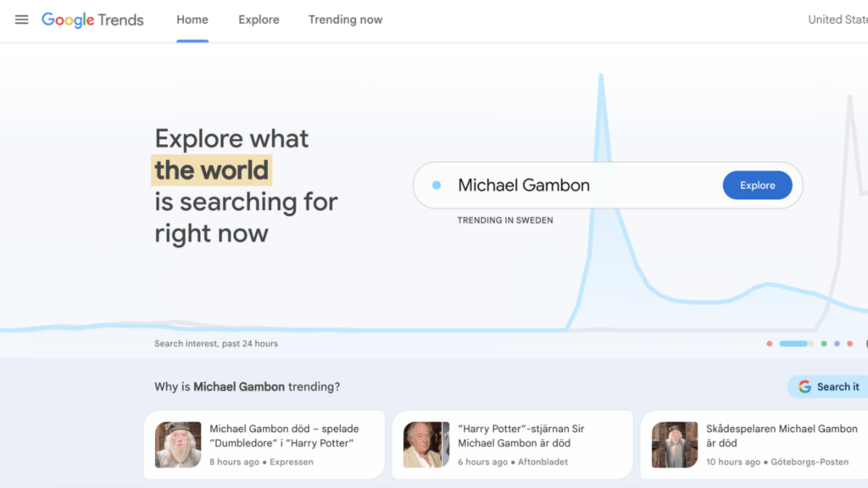Open the hamburger main menu
This screenshot has height=488, width=868.
coord(21,20)
